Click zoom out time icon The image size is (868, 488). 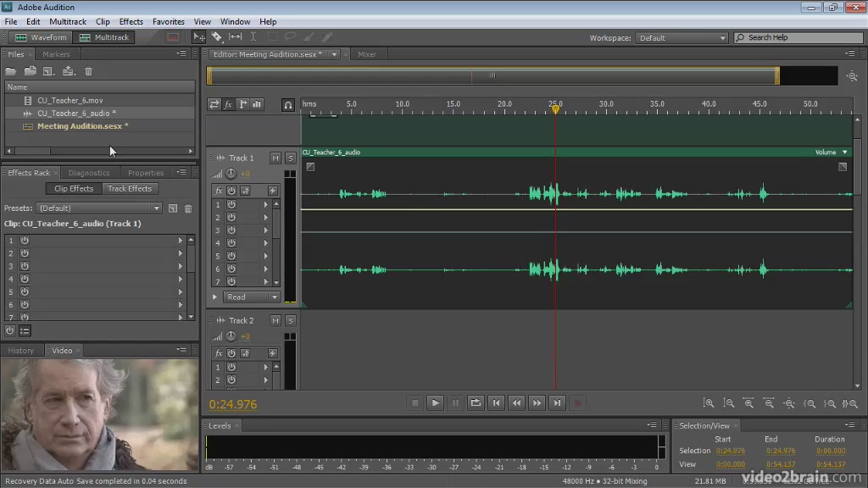769,403
